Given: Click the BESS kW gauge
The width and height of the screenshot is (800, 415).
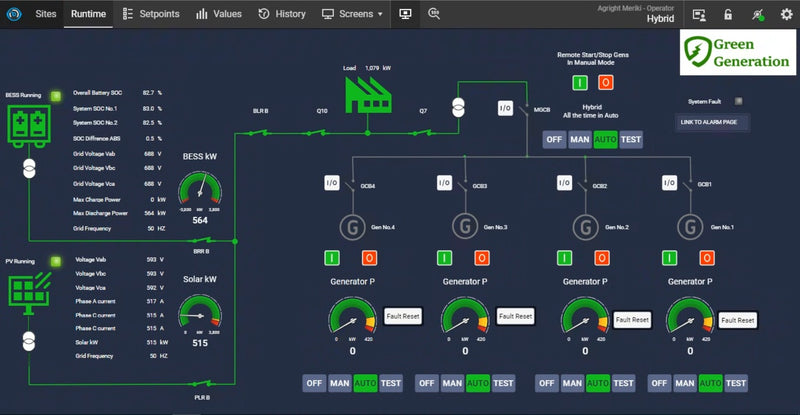Looking at the screenshot, I should point(200,191).
